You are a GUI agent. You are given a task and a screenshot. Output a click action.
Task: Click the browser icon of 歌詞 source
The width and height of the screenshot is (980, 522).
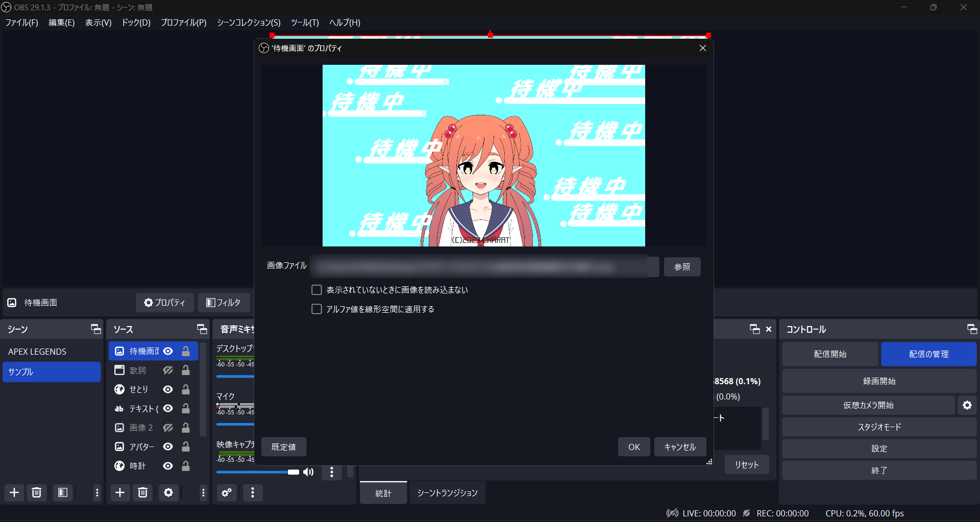(119, 370)
